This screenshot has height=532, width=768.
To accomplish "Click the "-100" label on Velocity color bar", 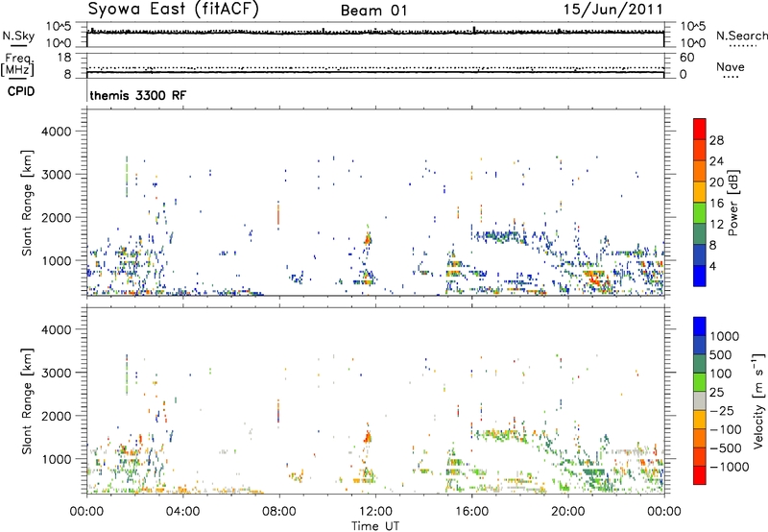I will (x=725, y=429).
